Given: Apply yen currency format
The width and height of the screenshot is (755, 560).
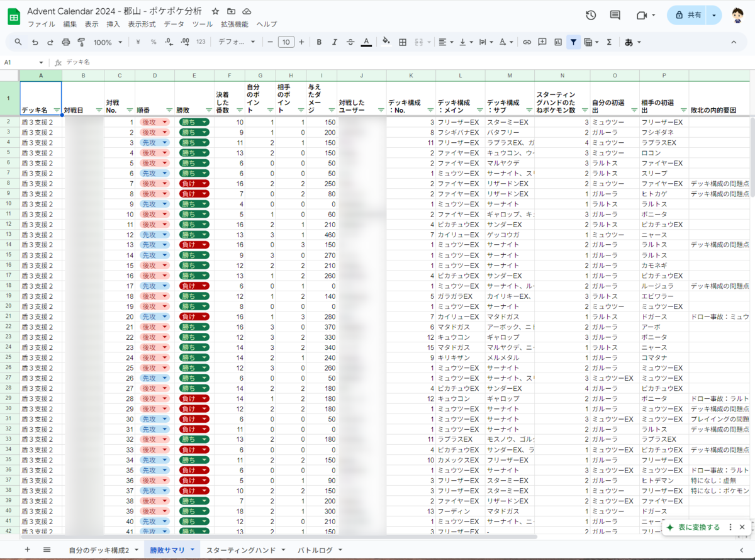Looking at the screenshot, I should tap(138, 42).
